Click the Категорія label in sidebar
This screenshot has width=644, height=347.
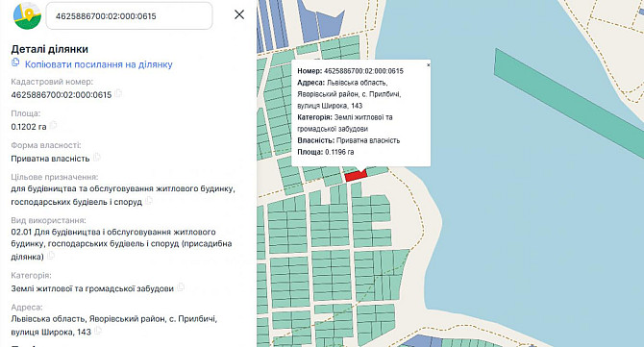31,276
